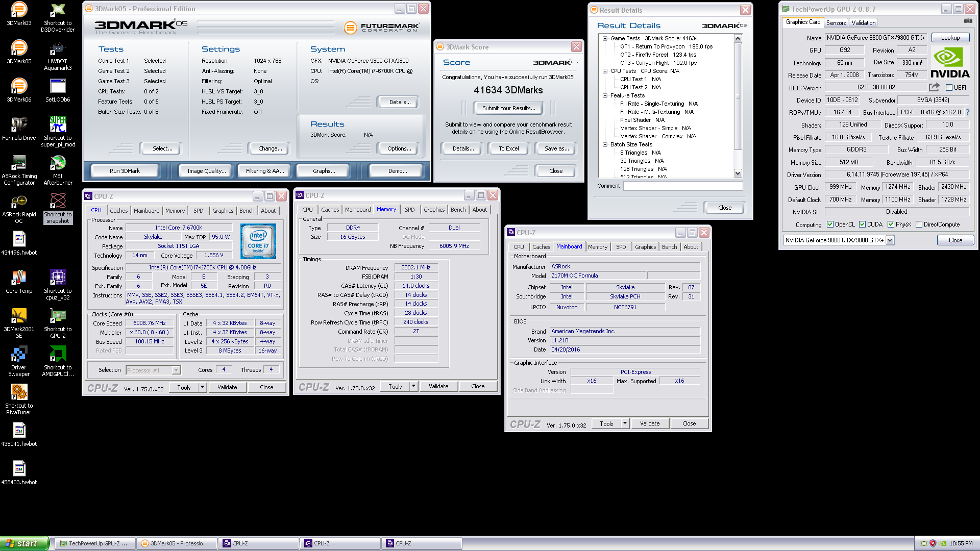Switch to Sensors tab in GPU-Z
This screenshot has height=551, width=980.
(x=836, y=23)
